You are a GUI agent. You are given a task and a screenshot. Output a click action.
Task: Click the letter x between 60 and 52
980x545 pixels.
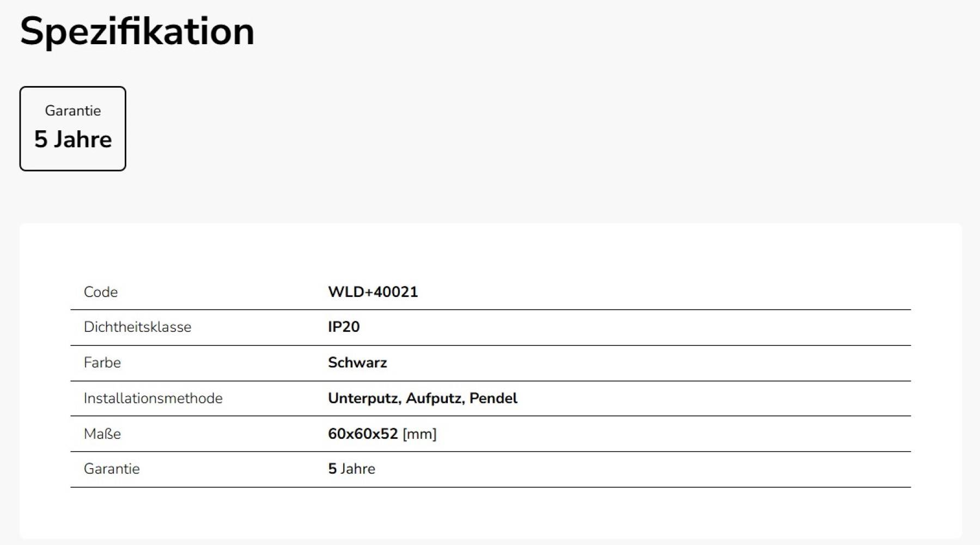pos(376,434)
